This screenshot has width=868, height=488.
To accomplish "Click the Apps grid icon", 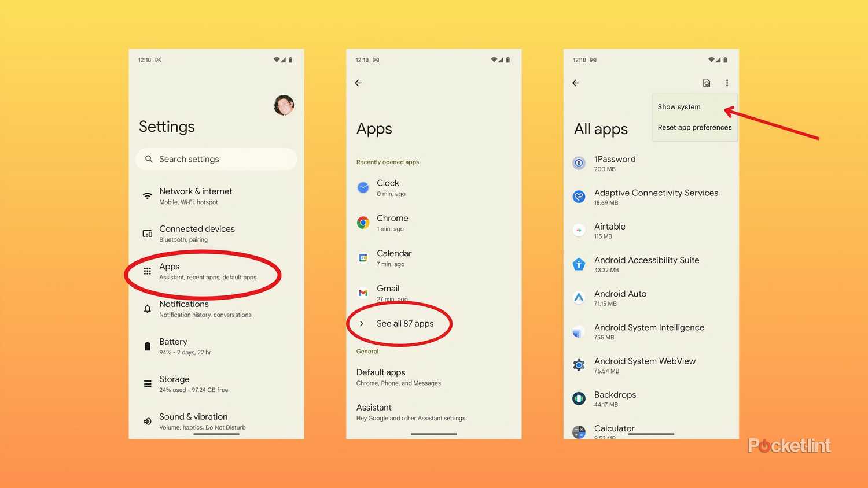I will (148, 271).
